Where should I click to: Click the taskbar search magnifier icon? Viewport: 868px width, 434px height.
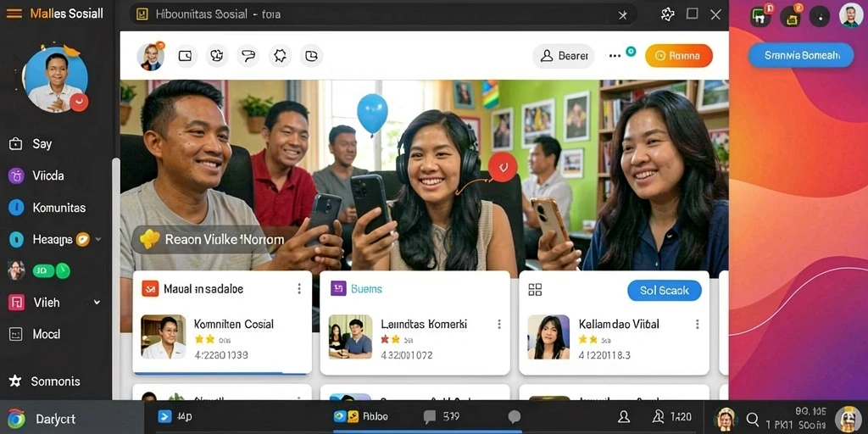pos(753,419)
